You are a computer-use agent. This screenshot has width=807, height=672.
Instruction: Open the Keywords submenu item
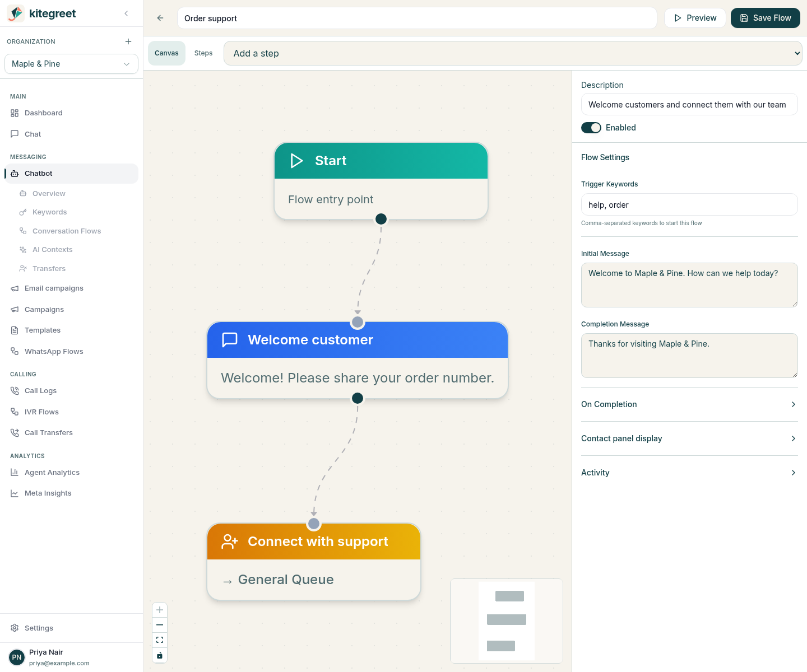coord(76,212)
